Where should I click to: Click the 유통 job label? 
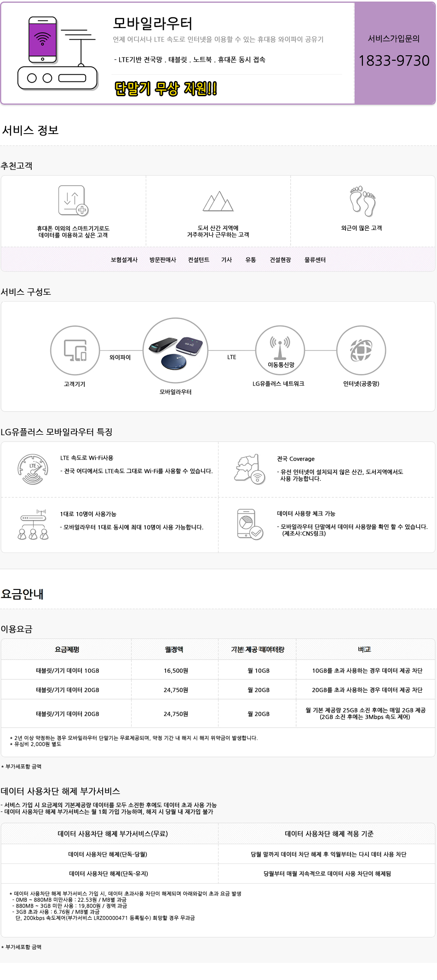tap(251, 260)
